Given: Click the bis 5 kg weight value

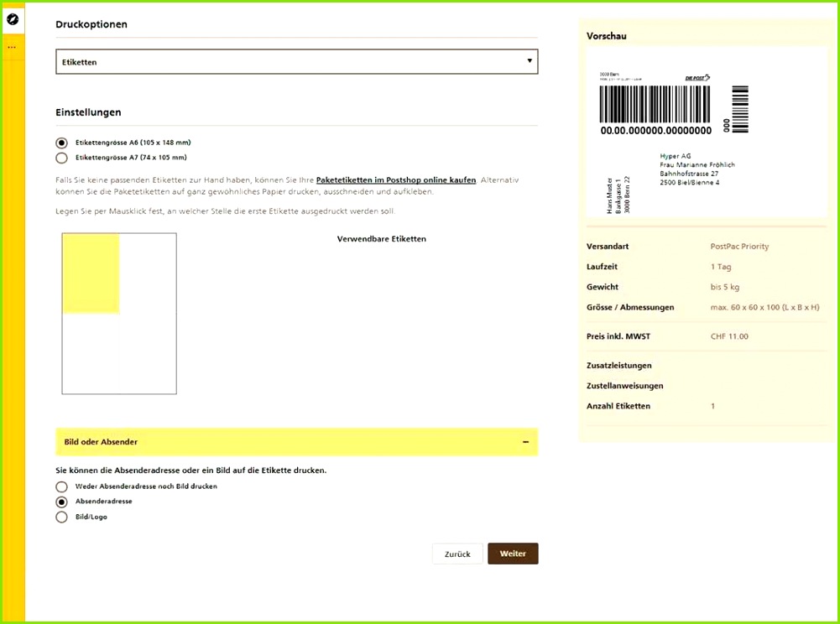Looking at the screenshot, I should click(725, 287).
